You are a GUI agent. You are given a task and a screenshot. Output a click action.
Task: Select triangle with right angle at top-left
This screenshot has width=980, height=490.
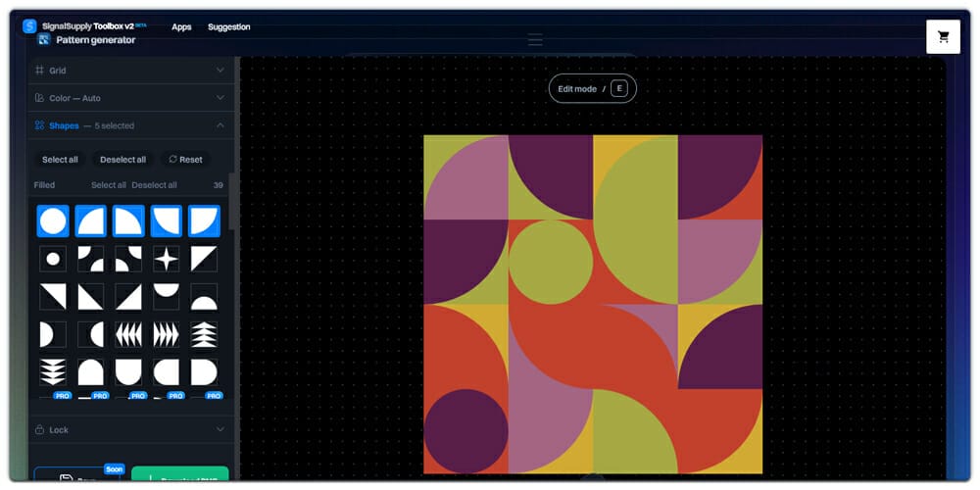click(x=205, y=259)
